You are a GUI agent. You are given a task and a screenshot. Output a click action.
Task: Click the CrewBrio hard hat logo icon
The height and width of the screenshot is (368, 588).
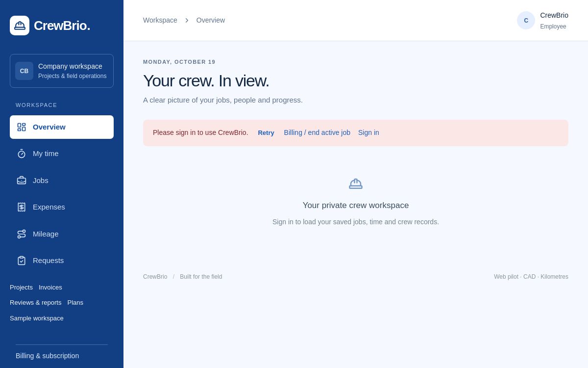click(20, 26)
